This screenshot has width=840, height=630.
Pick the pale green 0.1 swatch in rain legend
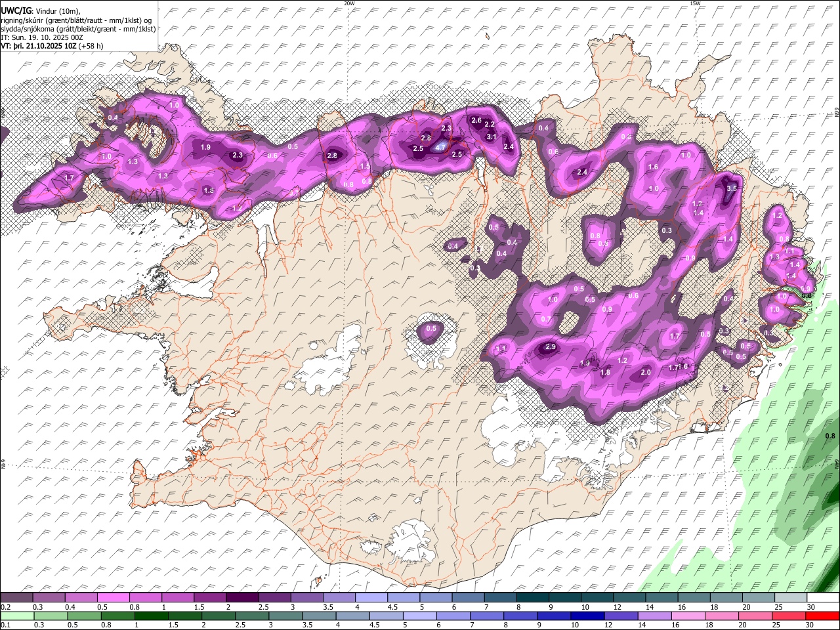pyautogui.click(x=17, y=615)
